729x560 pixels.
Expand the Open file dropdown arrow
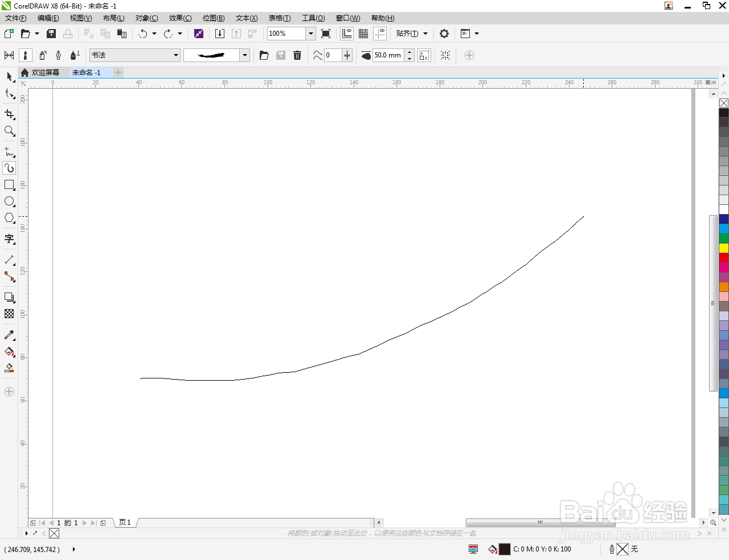pyautogui.click(x=37, y=34)
